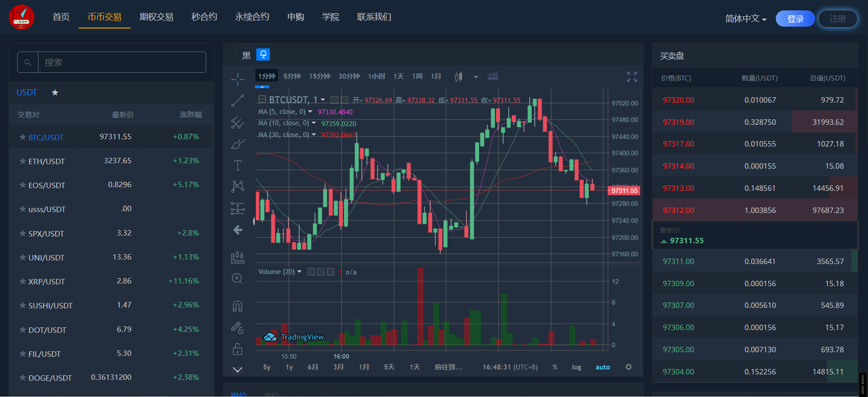Select the crosshair cursor tool
Viewport: 868px width, 397px height.
pyautogui.click(x=237, y=79)
